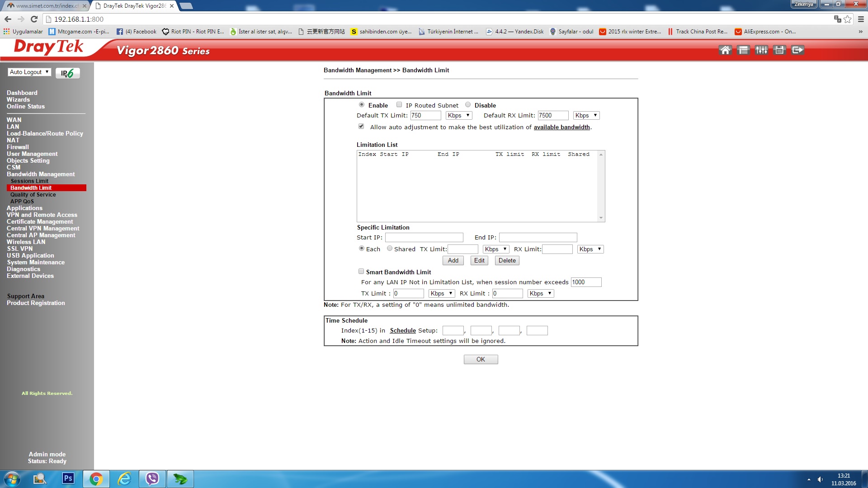
Task: Open Photoshop from the taskbar
Action: [x=68, y=479]
